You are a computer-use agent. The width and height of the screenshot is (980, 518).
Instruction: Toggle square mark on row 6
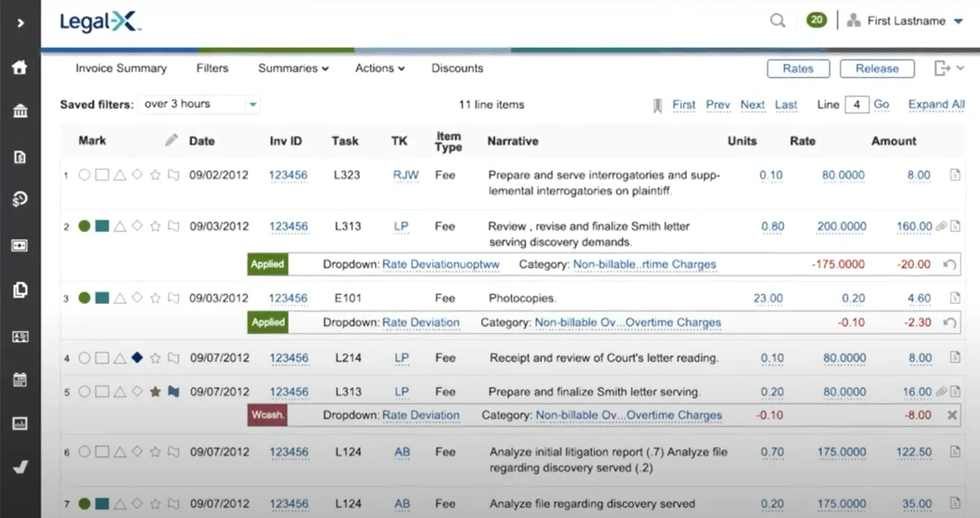point(101,452)
